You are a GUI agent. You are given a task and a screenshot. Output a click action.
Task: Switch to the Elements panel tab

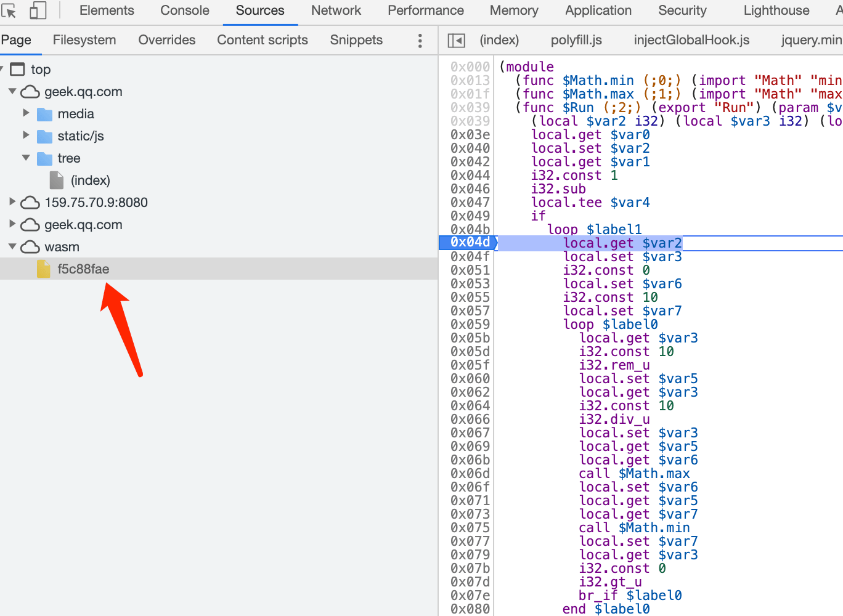pos(107,10)
